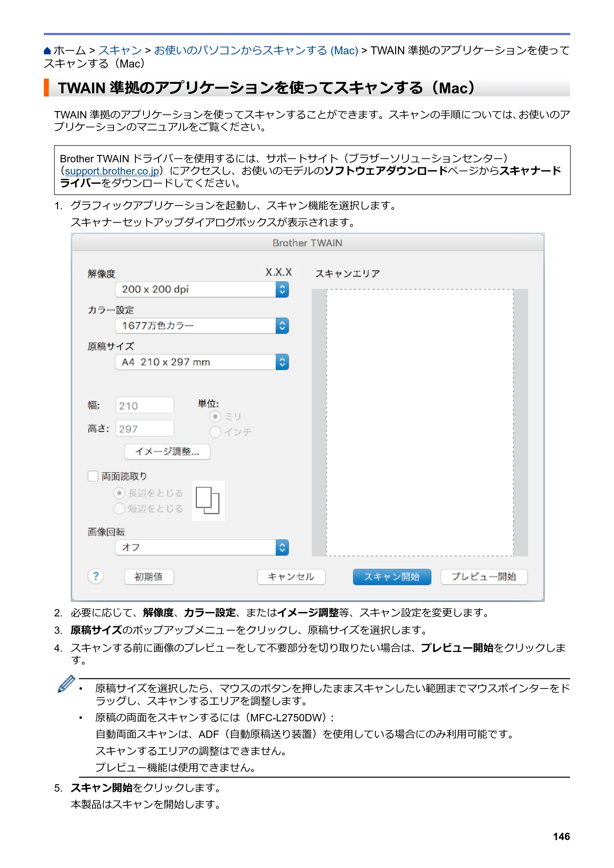
Task: Select the ミリ unit radio button
Action: tap(215, 417)
